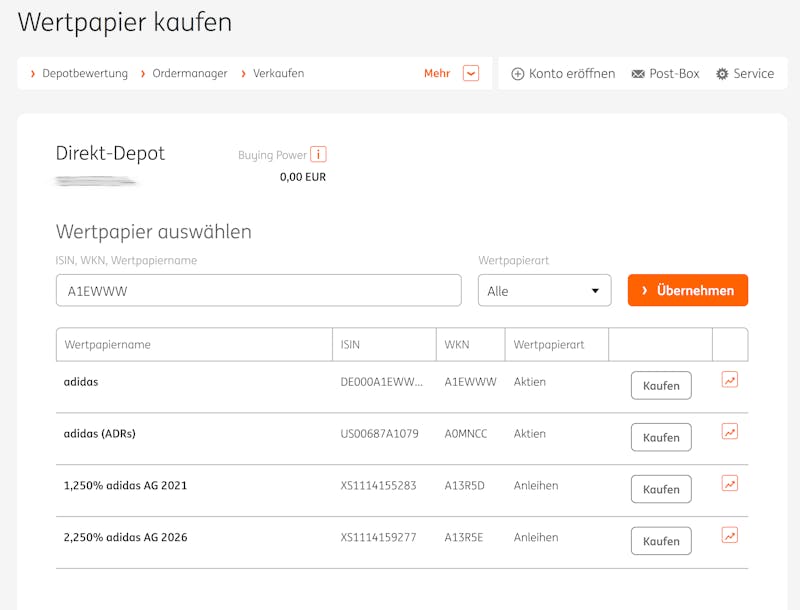800x610 pixels.
Task: Select the ISIN cell XS1114155283
Action: [379, 486]
